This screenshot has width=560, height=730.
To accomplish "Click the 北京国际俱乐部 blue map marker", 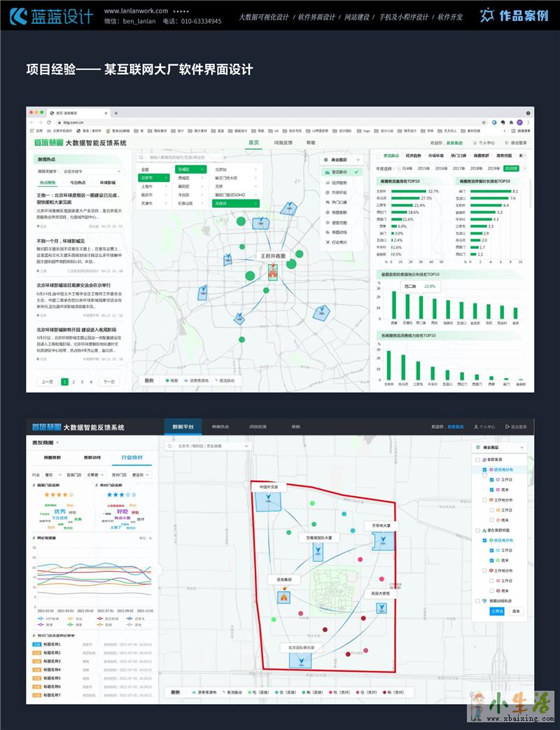I will 300,660.
